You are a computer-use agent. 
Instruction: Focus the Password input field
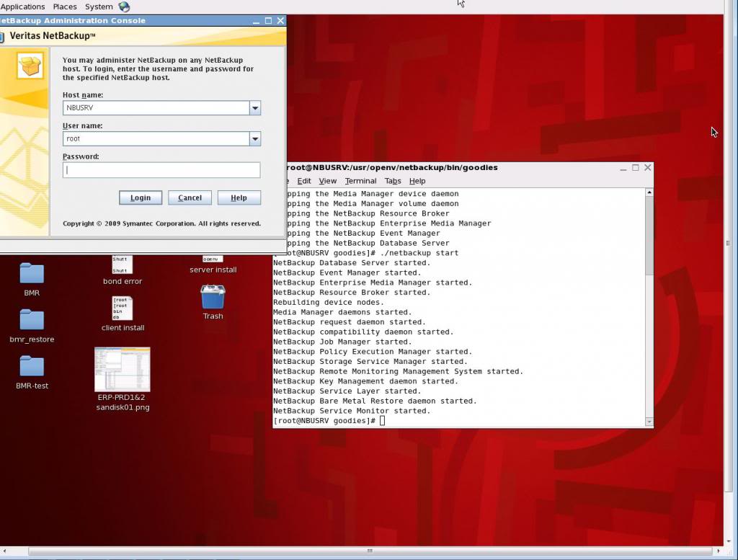(161, 170)
